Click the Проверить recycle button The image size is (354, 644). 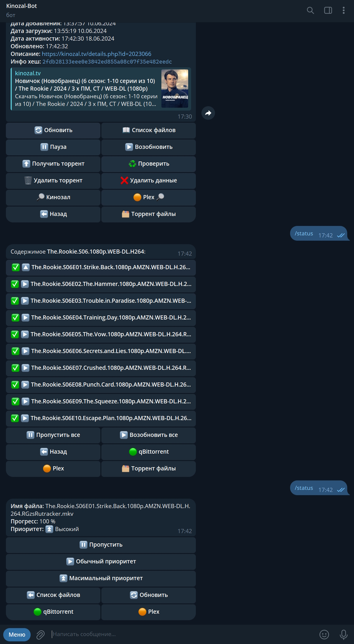pos(148,164)
